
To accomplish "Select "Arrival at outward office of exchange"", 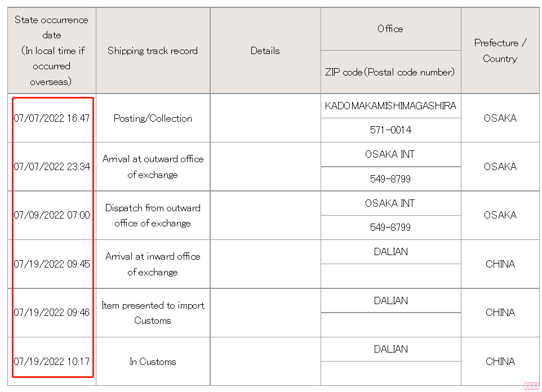I will click(153, 167).
